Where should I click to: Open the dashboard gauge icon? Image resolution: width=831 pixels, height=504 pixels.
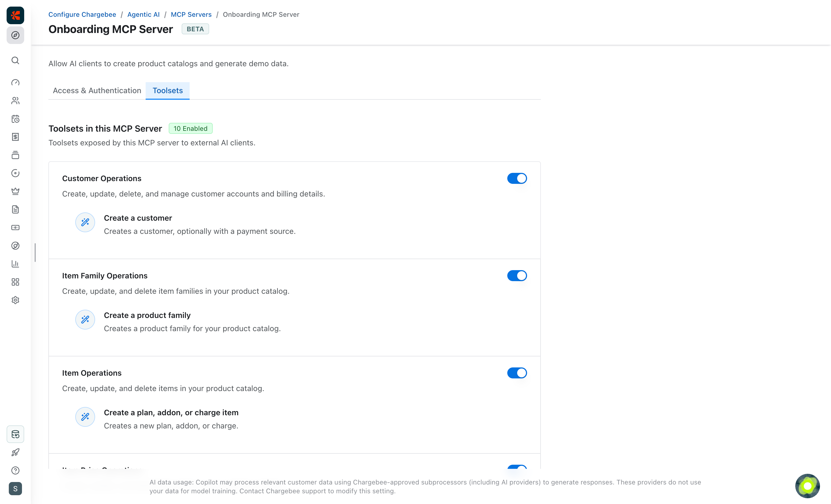point(15,82)
